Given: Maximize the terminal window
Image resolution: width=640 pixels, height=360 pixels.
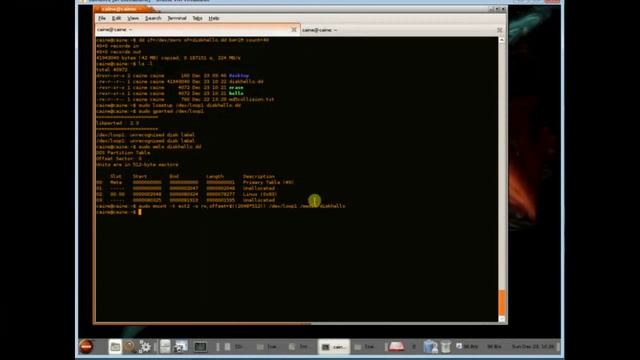Looking at the screenshot, I should pos(497,9).
